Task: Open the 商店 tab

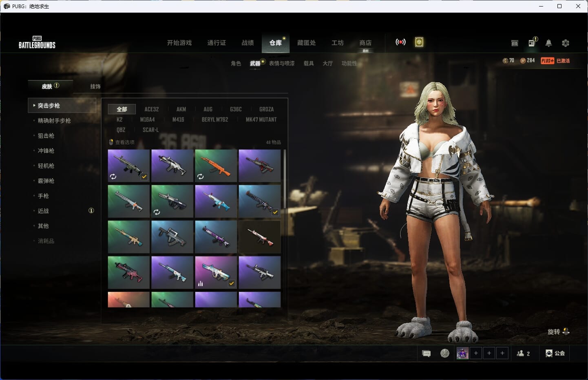Action: click(365, 43)
